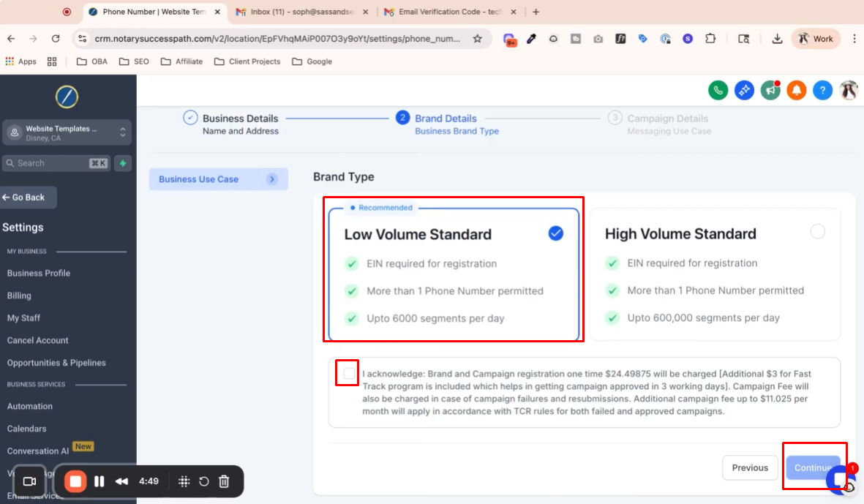Open the OBA bookmarks folder
The width and height of the screenshot is (864, 504).
tap(92, 61)
